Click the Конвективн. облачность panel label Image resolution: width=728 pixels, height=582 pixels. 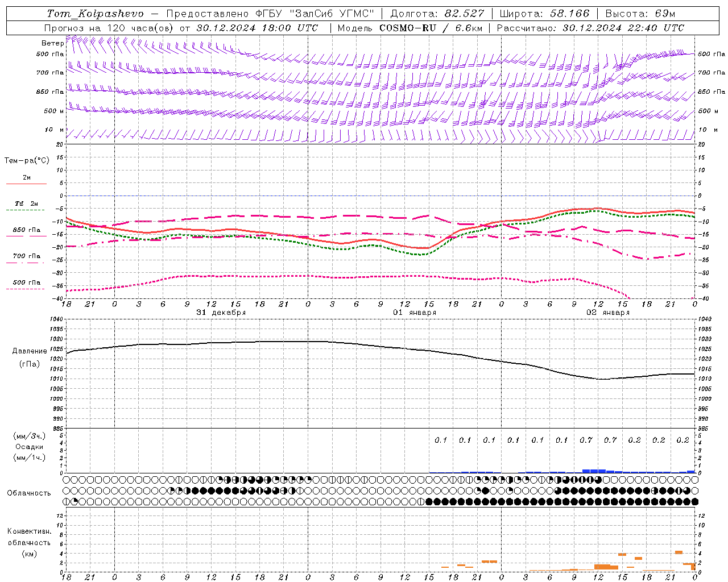click(x=29, y=537)
